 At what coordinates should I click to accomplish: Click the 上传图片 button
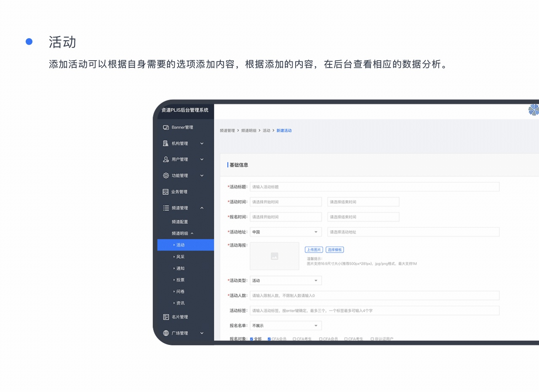point(314,250)
